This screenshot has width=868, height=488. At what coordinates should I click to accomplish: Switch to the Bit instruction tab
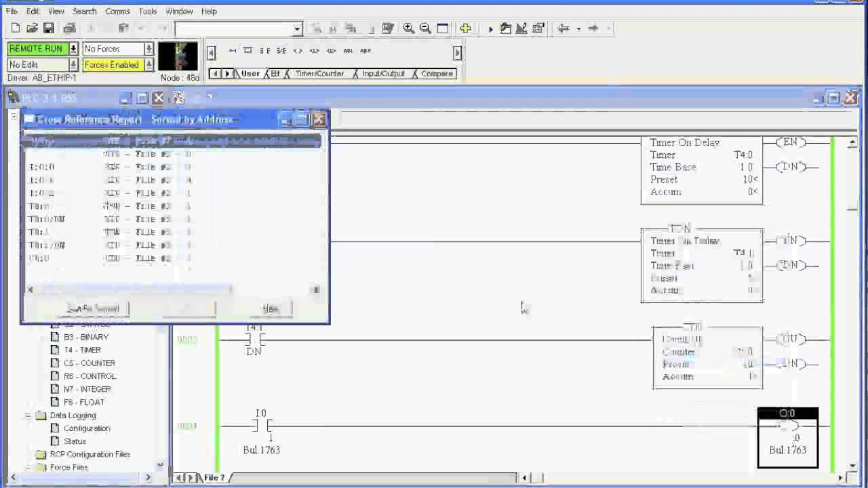275,73
